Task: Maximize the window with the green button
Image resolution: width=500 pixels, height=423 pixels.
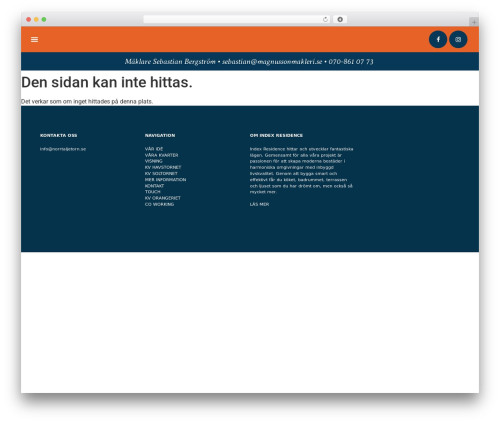Action: coord(44,19)
